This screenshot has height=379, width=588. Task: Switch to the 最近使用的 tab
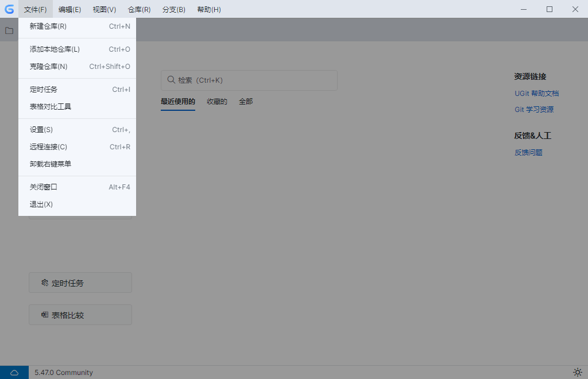tap(178, 102)
